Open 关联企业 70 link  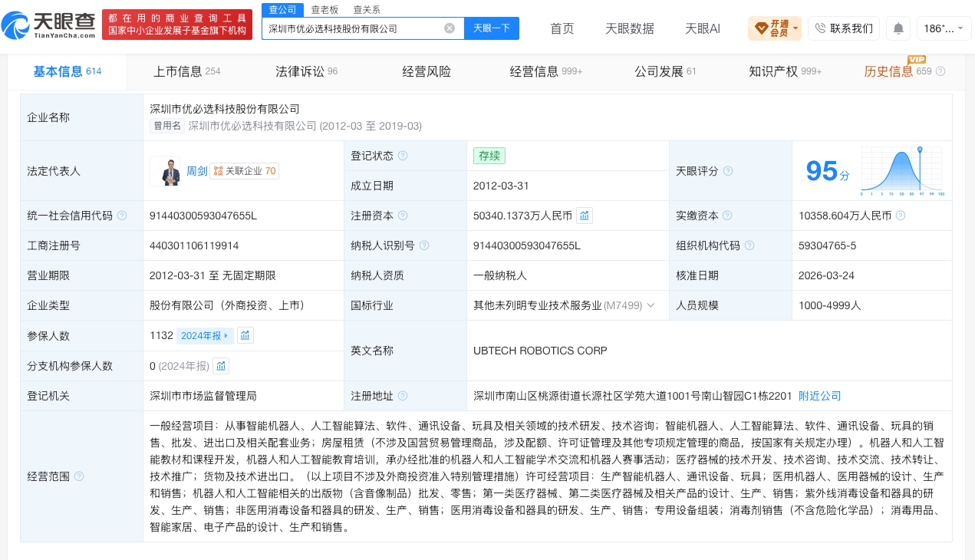(244, 171)
